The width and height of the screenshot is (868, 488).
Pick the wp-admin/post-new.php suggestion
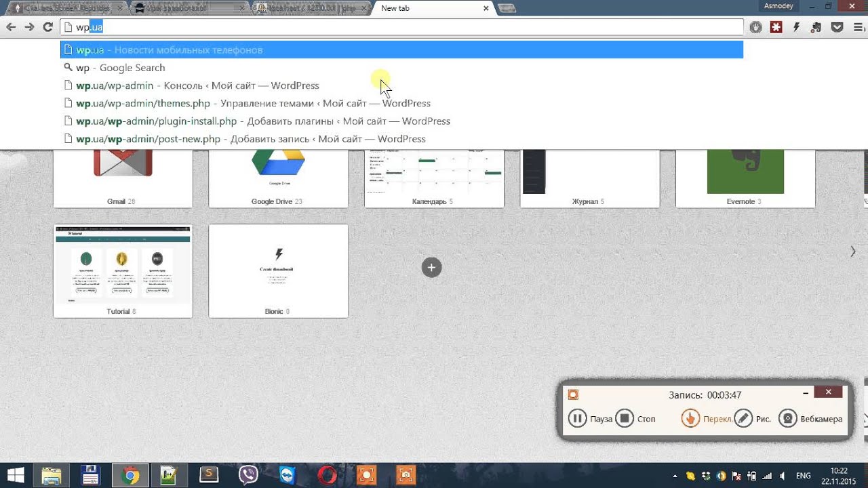point(402,138)
